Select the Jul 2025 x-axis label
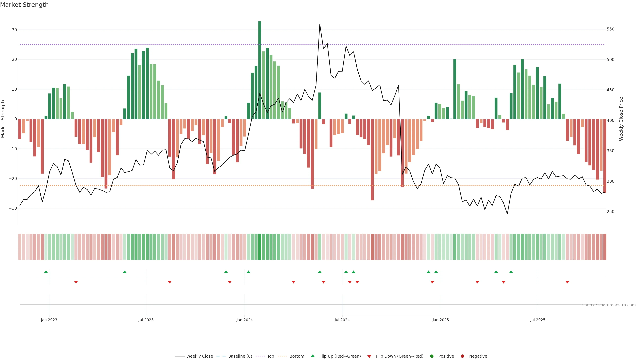Viewport: 644px width, 362px height. [x=538, y=320]
